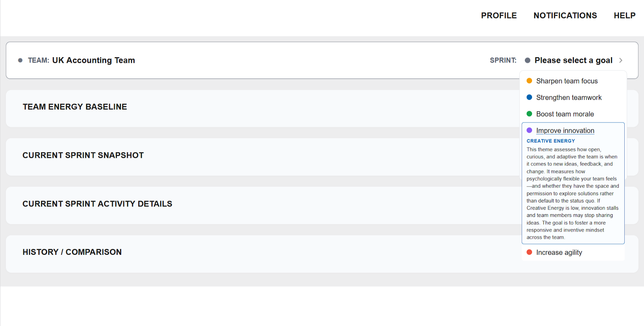Open the PROFILE page
Viewport: 644px width, 326px height.
(499, 15)
